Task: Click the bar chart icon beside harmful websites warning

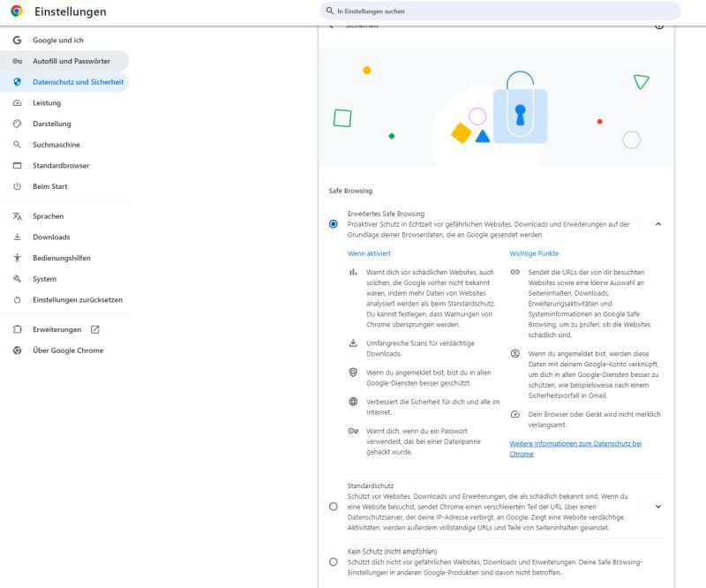Action: tap(353, 272)
